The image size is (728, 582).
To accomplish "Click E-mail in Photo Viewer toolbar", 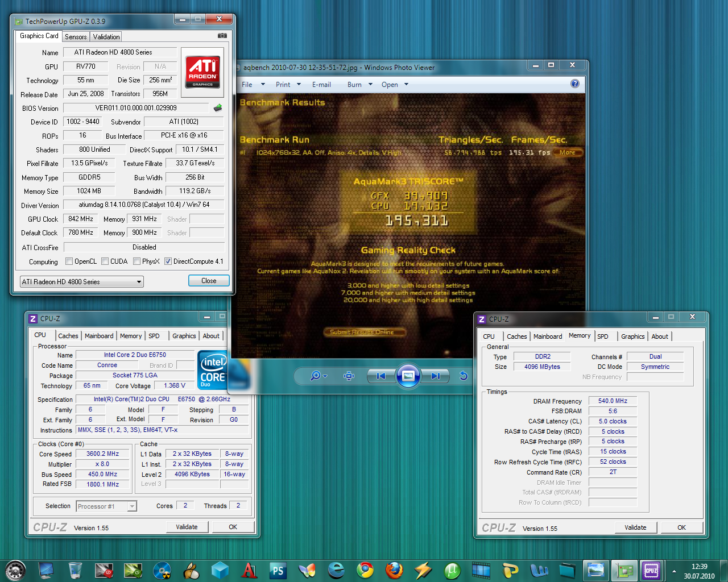I will tap(321, 84).
